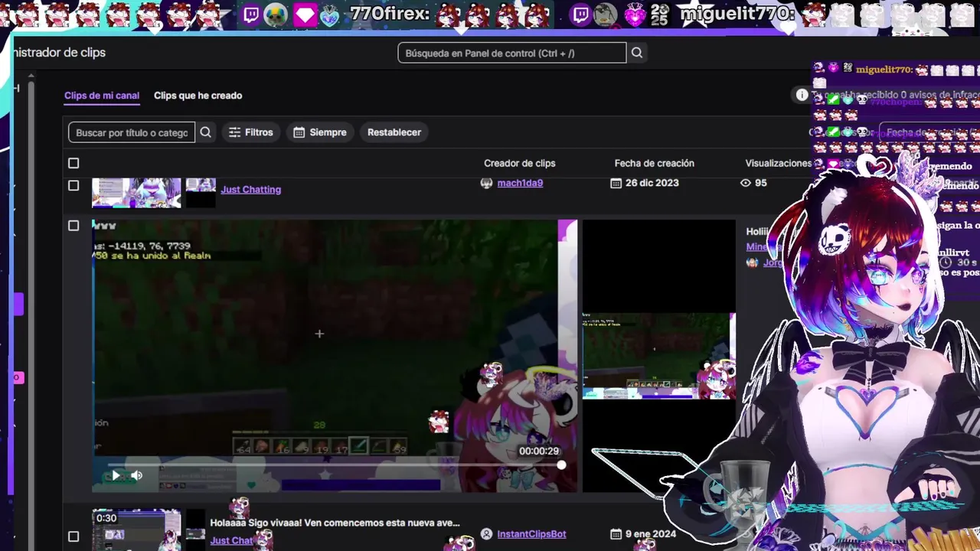This screenshot has height=551, width=980.
Task: Open the mach1da9 creator link
Action: point(520,183)
